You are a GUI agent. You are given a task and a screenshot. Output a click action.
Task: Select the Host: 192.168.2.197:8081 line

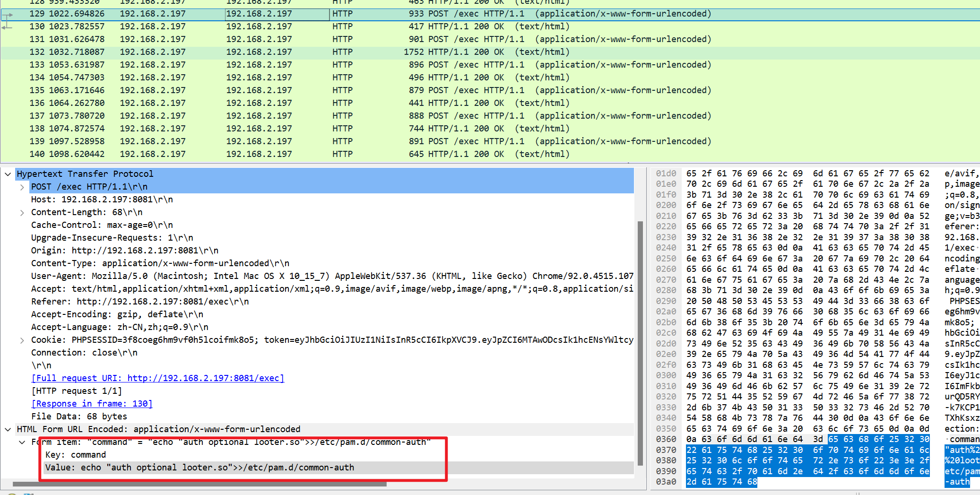tap(102, 200)
